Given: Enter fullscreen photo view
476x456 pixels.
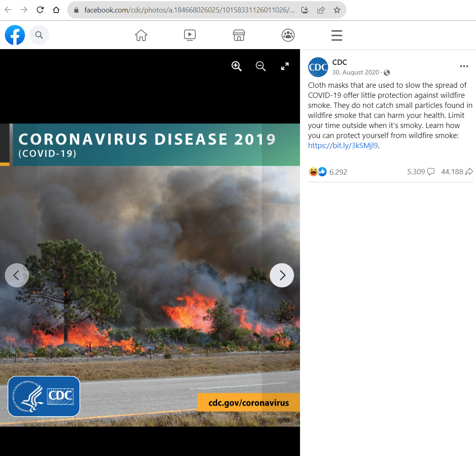Looking at the screenshot, I should click(285, 66).
